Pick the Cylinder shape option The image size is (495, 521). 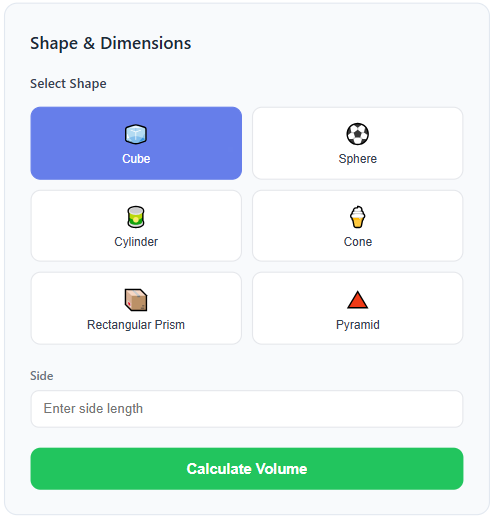click(x=136, y=226)
